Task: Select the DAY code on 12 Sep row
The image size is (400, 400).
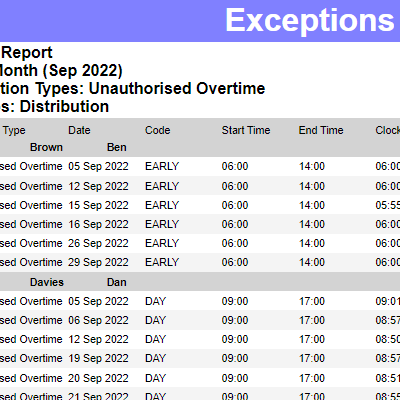Action: [155, 339]
